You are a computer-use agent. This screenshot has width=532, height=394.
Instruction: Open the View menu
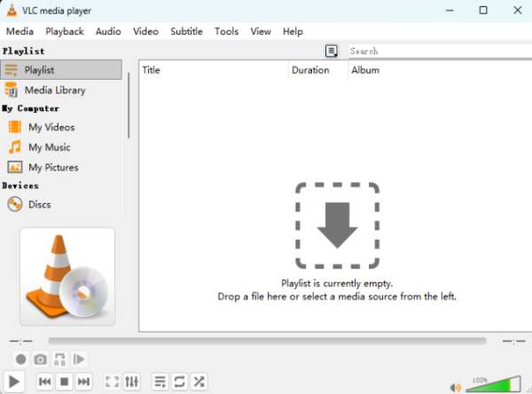click(261, 32)
